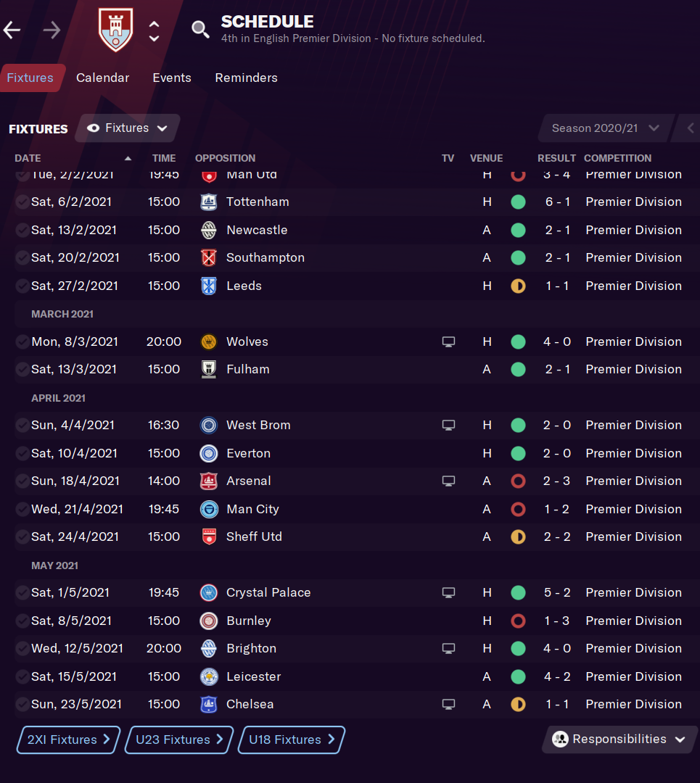Toggle the checkmark beside the Chelsea fixture

(22, 704)
